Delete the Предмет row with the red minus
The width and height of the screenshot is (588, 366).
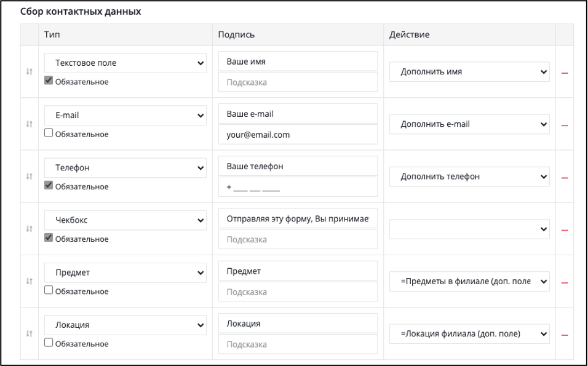(565, 283)
